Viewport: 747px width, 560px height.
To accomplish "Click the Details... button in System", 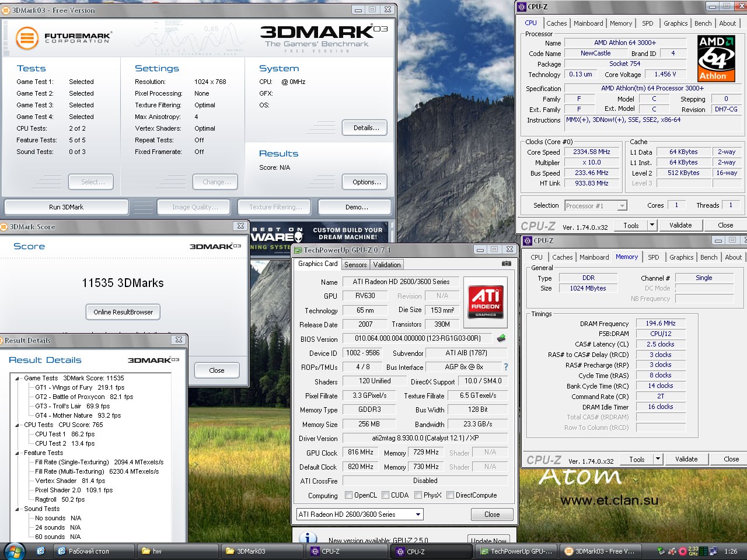I will point(366,128).
